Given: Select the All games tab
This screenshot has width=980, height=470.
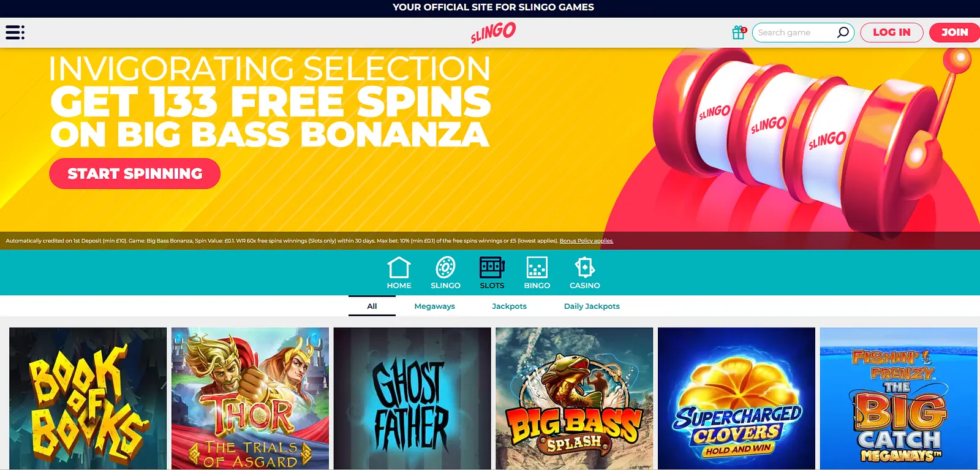Looking at the screenshot, I should 372,306.
